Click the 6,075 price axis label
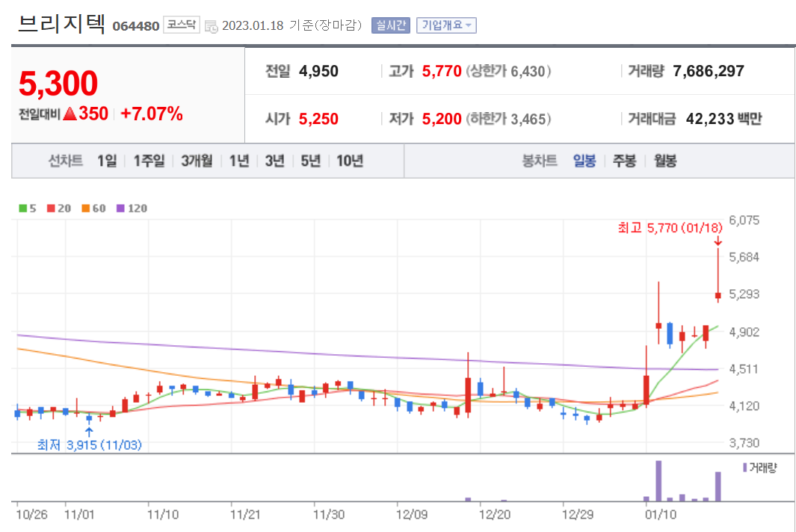The image size is (796, 532). tap(744, 220)
